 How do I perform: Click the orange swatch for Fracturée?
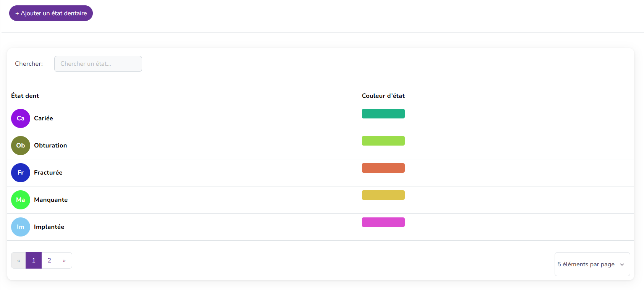coord(383,168)
